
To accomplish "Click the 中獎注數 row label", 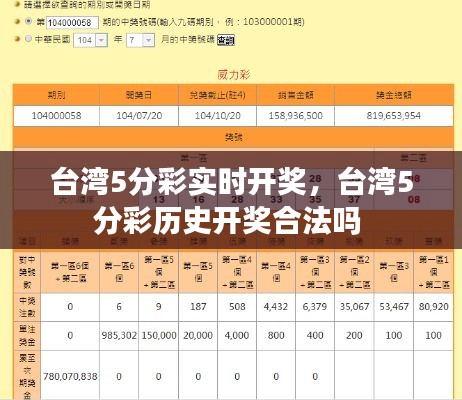I will [27, 307].
